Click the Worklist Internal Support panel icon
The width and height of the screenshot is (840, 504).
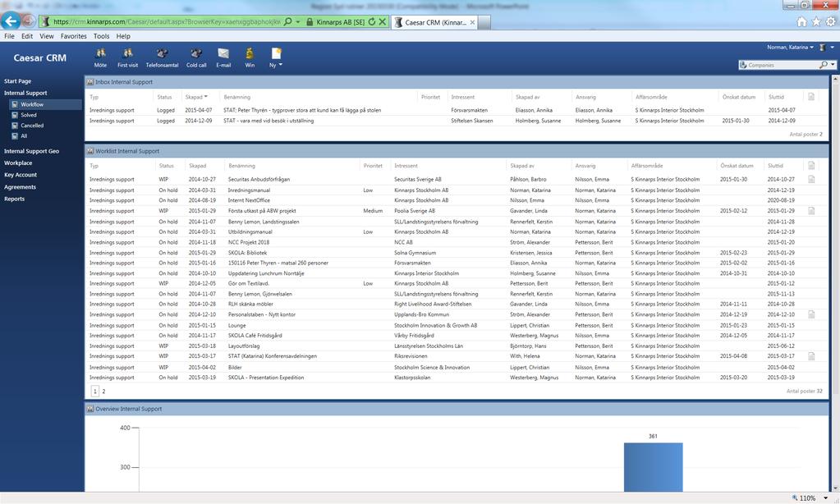(90, 151)
